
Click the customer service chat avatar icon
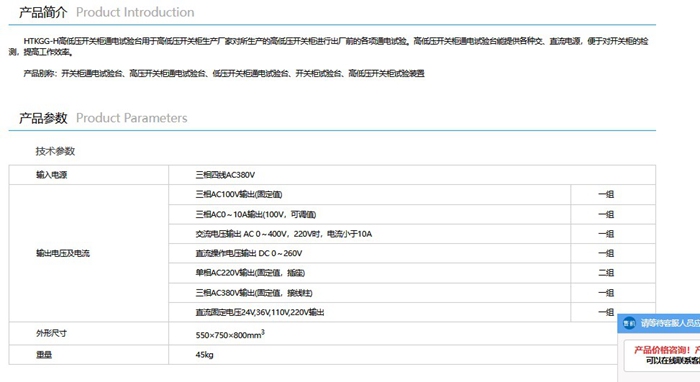(629, 323)
